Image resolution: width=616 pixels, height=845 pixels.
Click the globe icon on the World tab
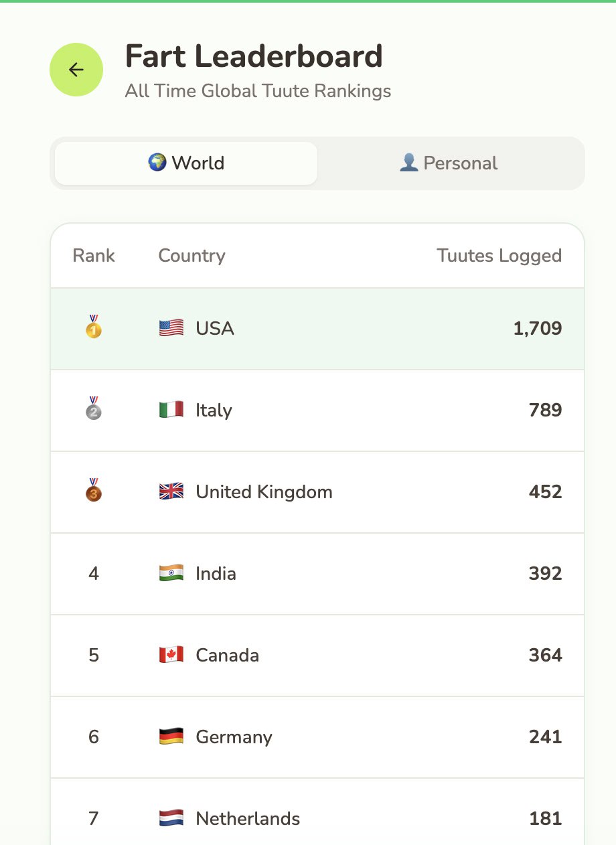[x=158, y=163]
